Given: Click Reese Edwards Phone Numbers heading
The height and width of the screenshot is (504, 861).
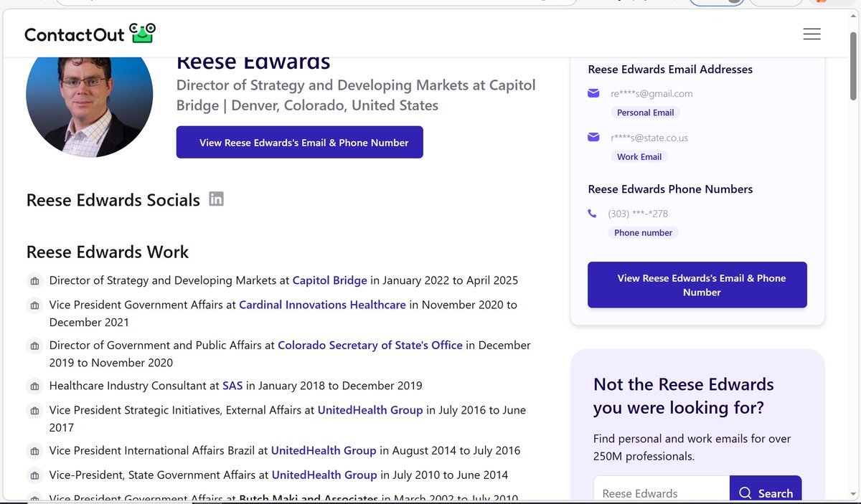Looking at the screenshot, I should (670, 189).
